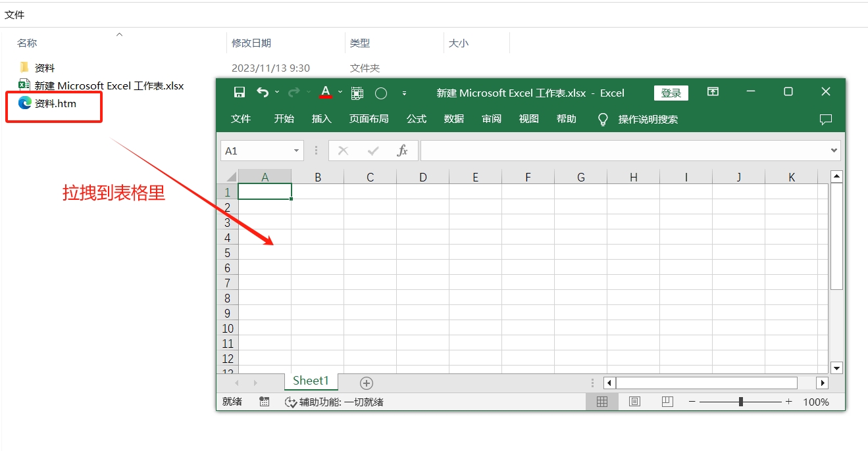Switch to Normal view in status bar

pyautogui.click(x=602, y=402)
